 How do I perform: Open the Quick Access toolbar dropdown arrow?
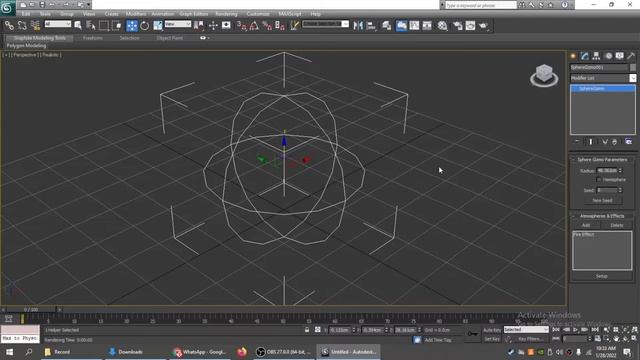click(x=89, y=5)
